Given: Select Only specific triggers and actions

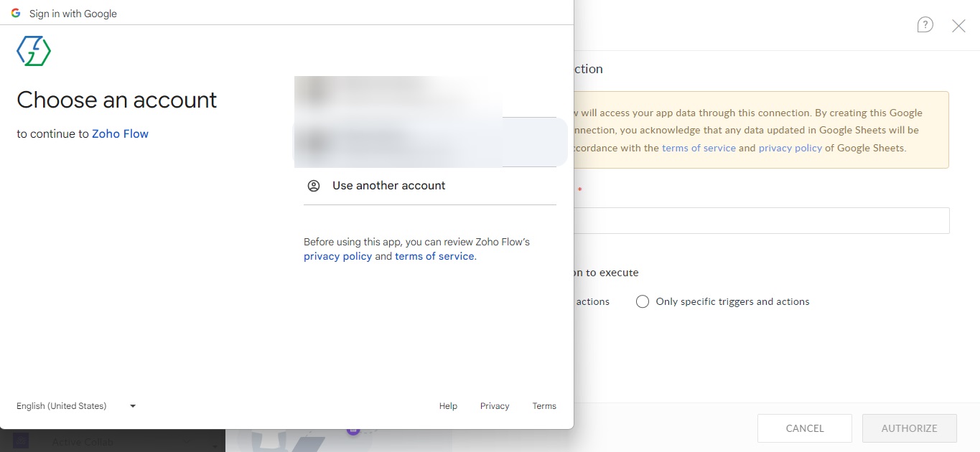Looking at the screenshot, I should click(642, 301).
